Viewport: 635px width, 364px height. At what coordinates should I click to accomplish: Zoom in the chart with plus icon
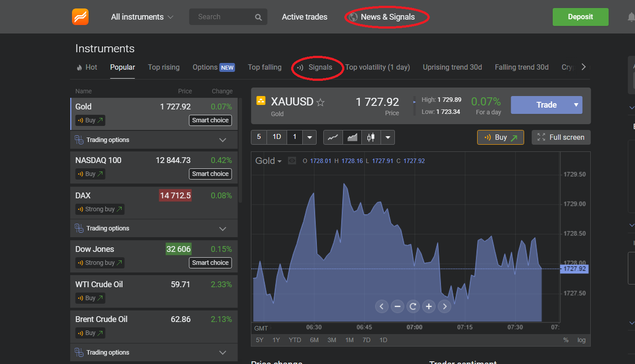coord(428,306)
